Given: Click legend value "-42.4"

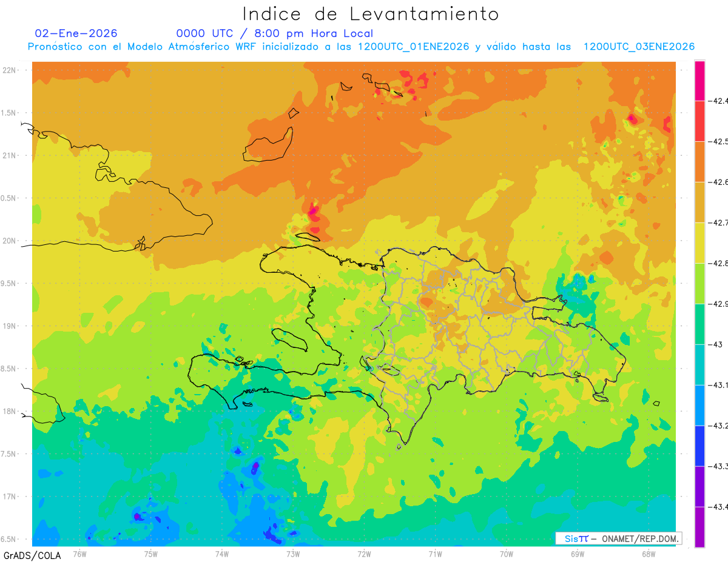Looking at the screenshot, I should [x=720, y=101].
